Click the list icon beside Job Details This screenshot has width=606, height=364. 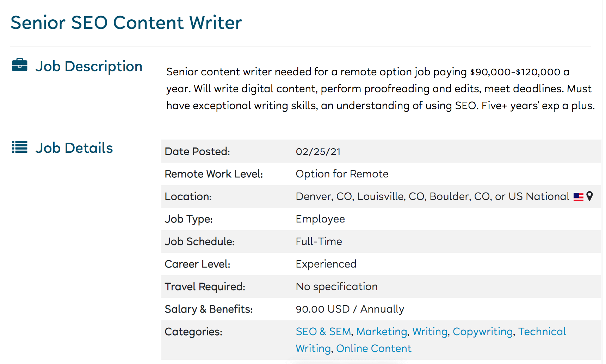tap(19, 147)
